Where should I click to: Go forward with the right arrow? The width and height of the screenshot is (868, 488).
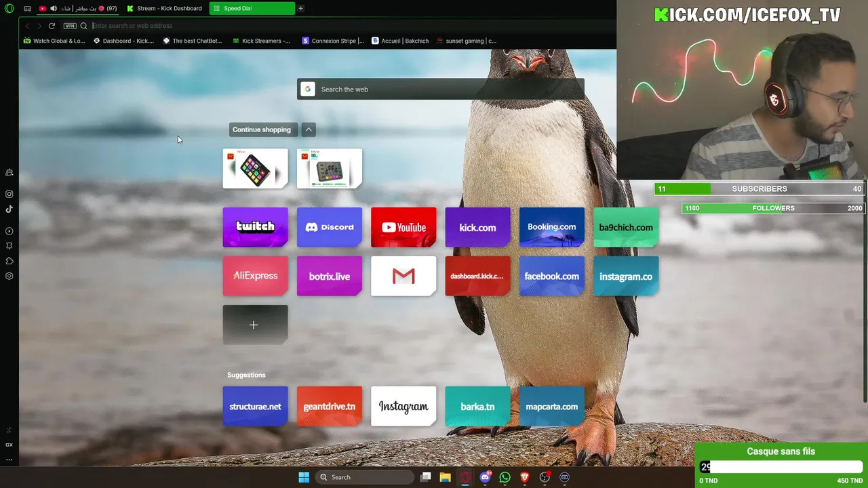tap(39, 26)
